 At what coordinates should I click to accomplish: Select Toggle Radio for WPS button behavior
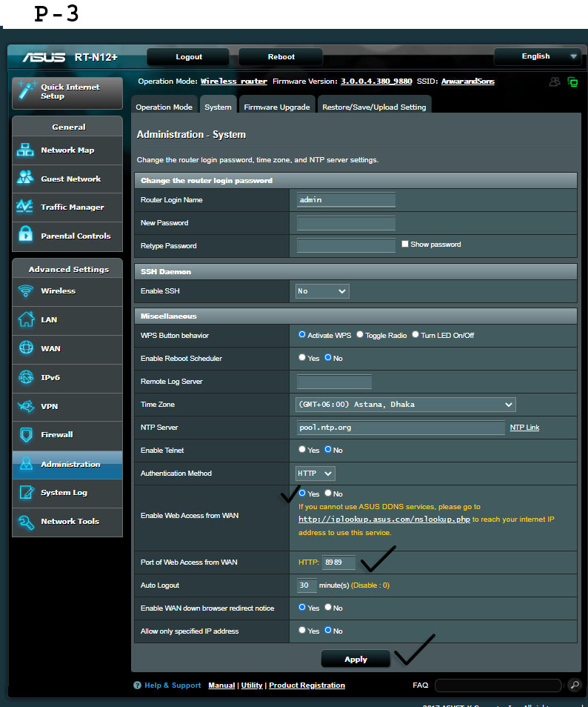[x=360, y=335]
